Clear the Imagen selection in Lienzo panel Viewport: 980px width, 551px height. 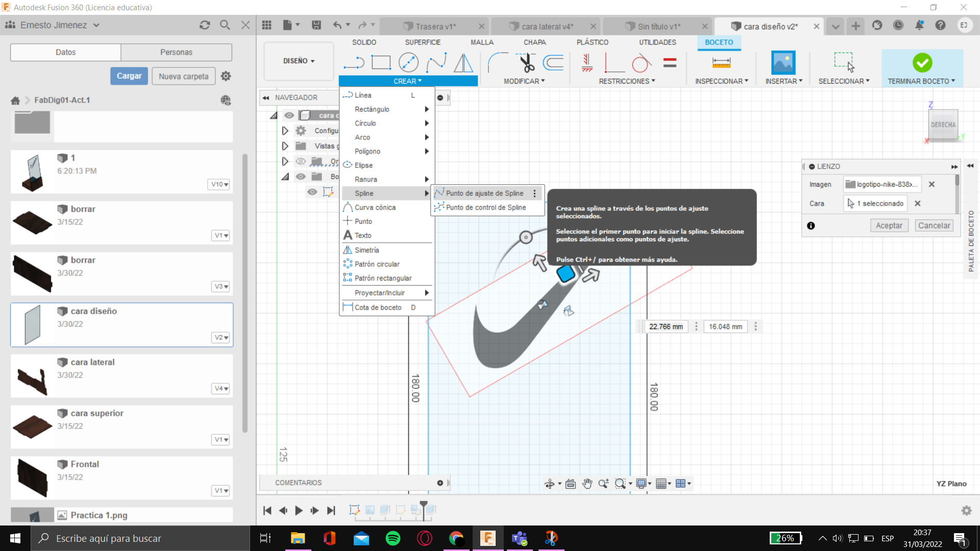(932, 185)
